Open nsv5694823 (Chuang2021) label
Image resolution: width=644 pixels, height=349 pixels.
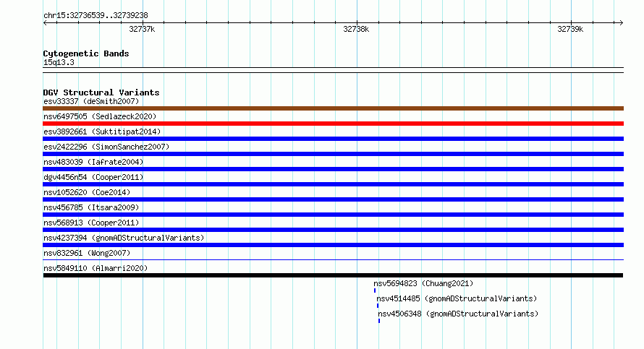(x=423, y=283)
